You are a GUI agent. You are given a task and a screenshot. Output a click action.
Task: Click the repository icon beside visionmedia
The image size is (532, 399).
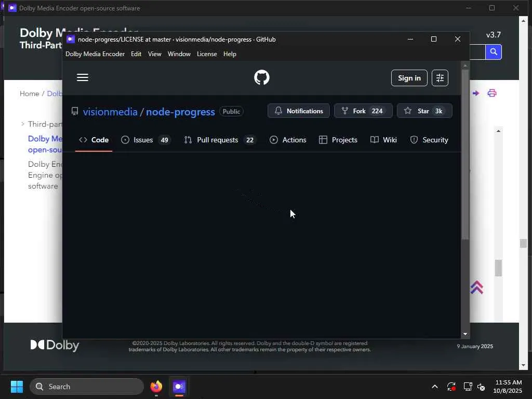(75, 111)
